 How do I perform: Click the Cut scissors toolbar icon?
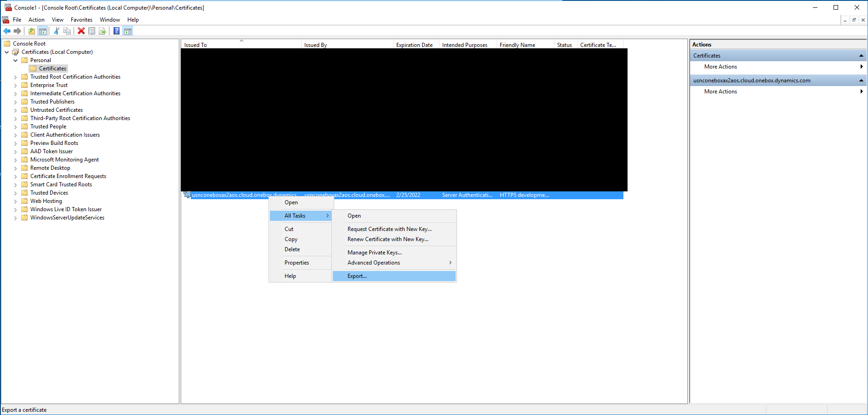tap(57, 31)
